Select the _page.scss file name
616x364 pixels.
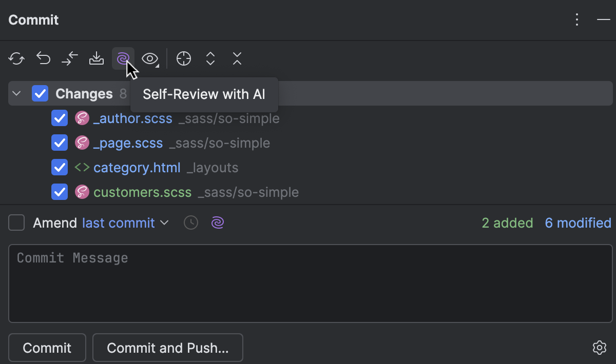[128, 144]
